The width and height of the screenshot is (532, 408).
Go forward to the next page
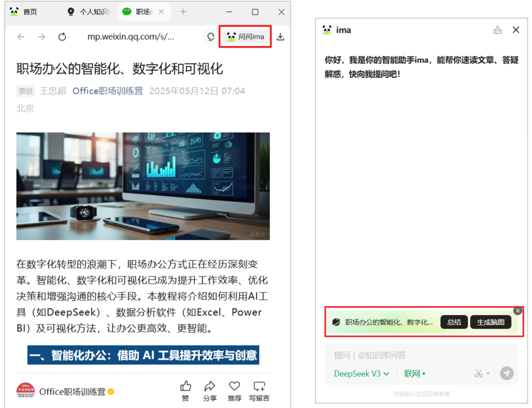(41, 36)
